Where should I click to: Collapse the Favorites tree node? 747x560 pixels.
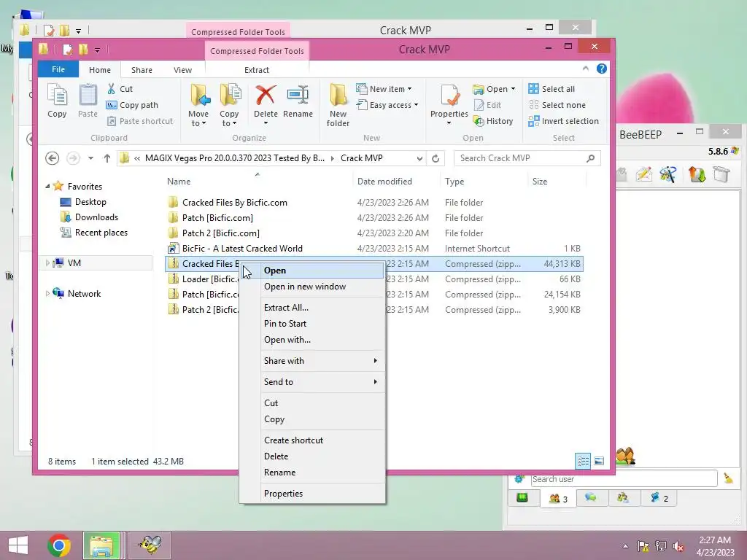[47, 186]
